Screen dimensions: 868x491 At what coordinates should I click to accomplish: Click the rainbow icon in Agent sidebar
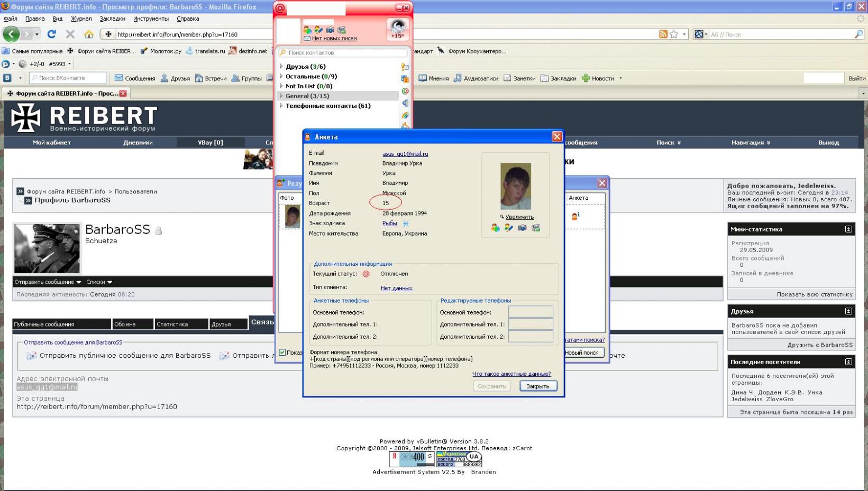pyautogui.click(x=405, y=115)
